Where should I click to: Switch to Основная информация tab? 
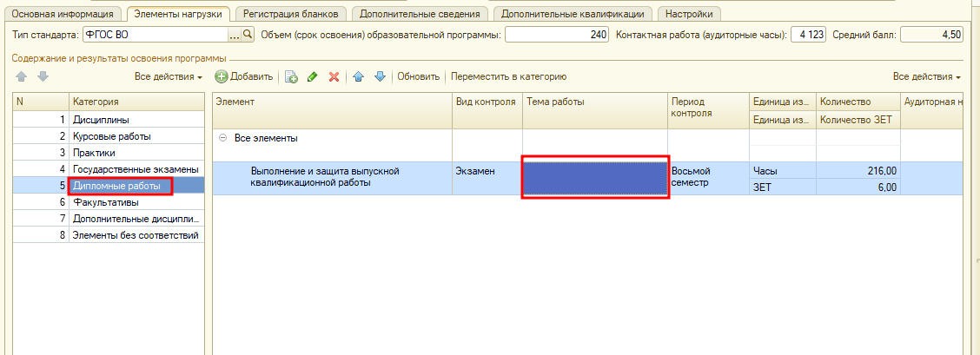tap(63, 14)
